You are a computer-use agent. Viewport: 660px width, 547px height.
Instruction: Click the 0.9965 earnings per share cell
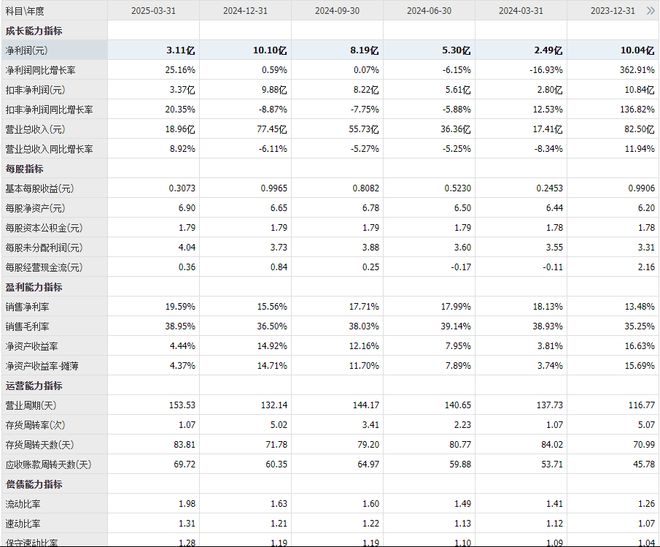click(x=274, y=189)
